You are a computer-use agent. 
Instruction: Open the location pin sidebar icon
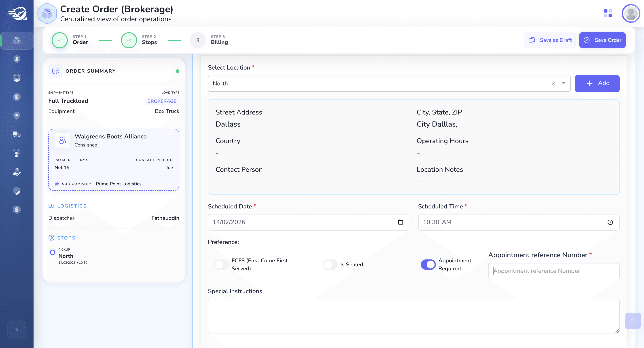point(17,115)
